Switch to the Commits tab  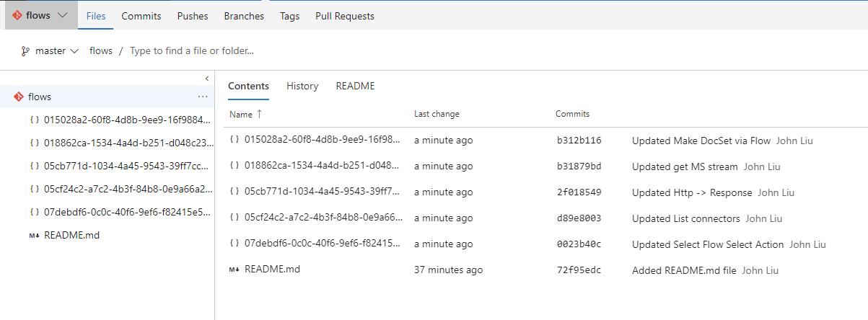tap(141, 16)
